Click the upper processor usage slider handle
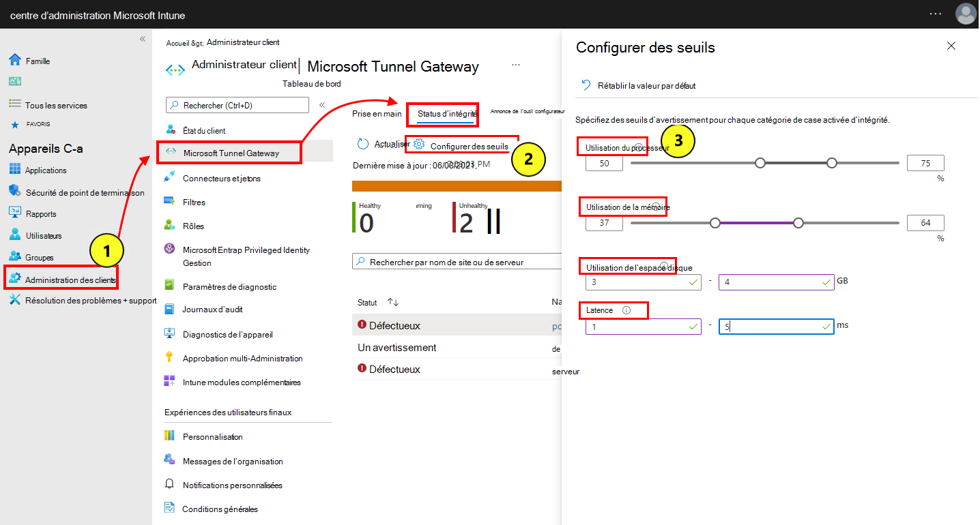Screen dimensions: 980x525 coord(831,163)
